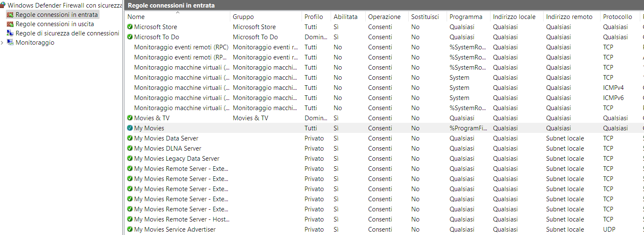Select the Monitoraggio tree label
This screenshot has width=644, height=235.
coord(35,43)
